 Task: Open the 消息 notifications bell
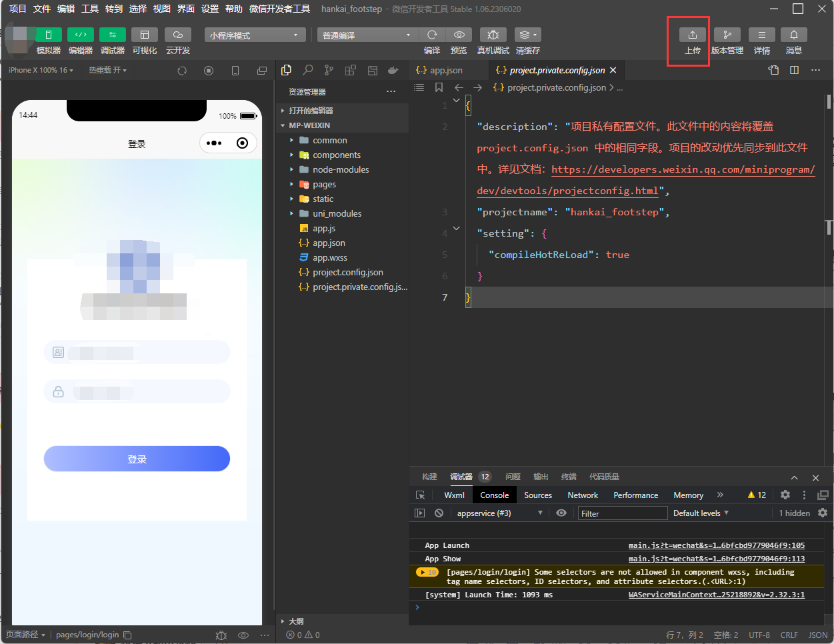(x=794, y=35)
